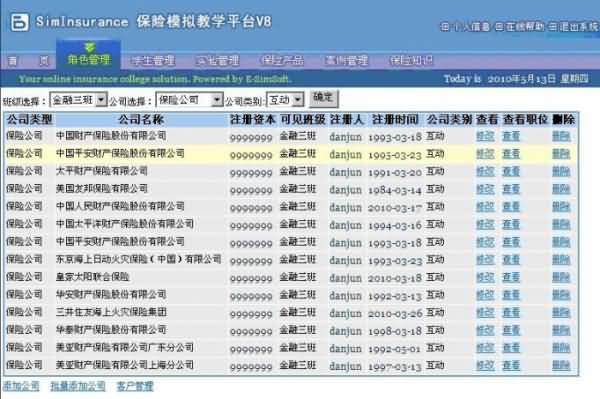Go to the 案例管理 tab
This screenshot has width=600, height=399.
[346, 60]
